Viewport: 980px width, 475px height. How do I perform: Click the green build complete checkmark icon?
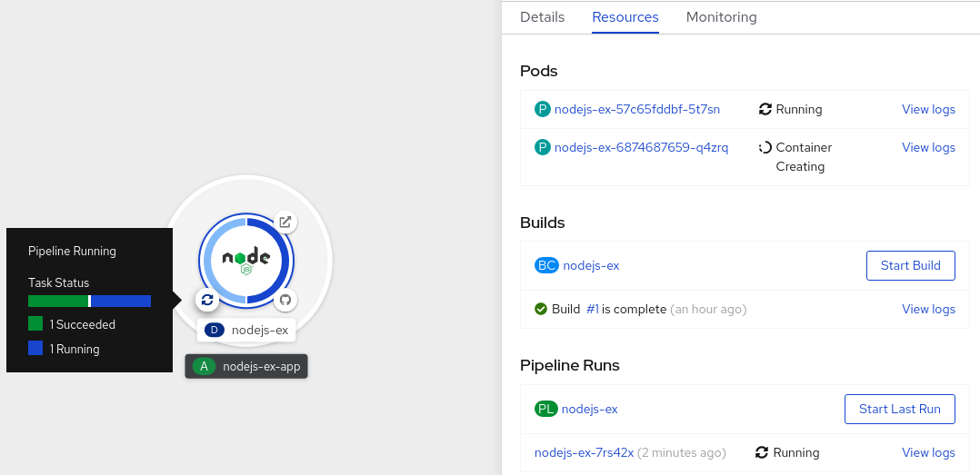(541, 309)
